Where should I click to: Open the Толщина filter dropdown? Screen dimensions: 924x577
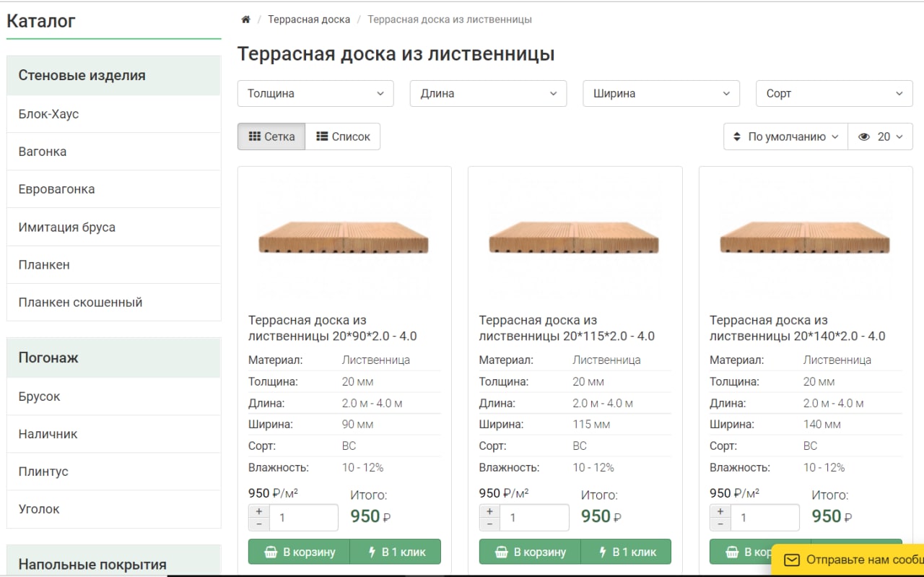tap(315, 93)
